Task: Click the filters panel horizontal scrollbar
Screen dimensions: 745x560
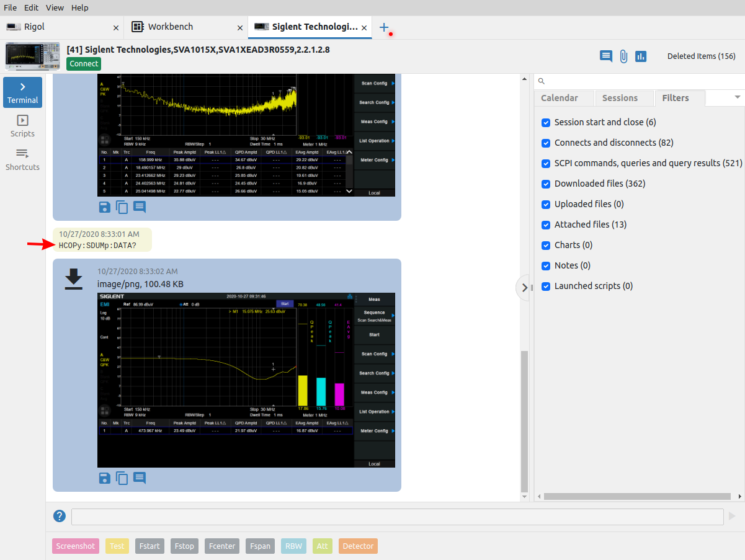Action: pyautogui.click(x=637, y=496)
